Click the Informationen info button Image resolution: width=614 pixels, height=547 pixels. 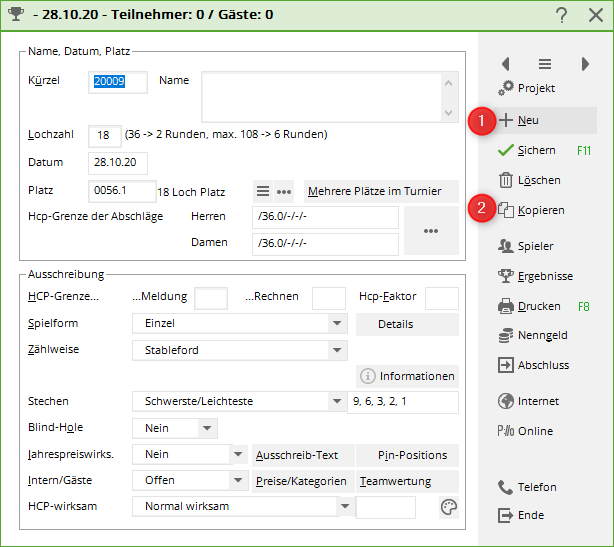pos(407,376)
